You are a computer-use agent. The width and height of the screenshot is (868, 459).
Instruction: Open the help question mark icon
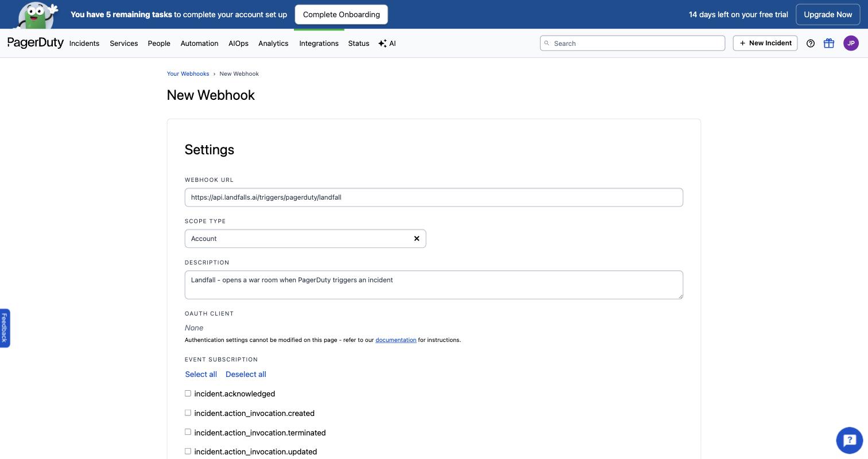click(x=811, y=43)
